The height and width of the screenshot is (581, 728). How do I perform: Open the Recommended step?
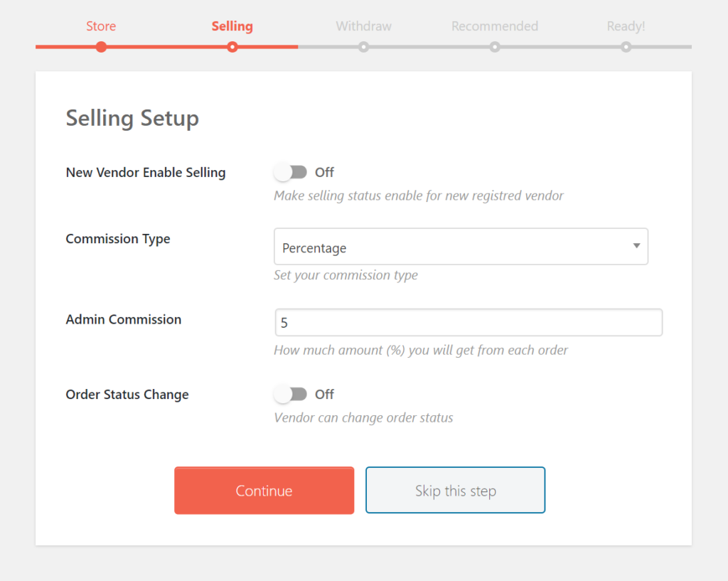coord(495,26)
